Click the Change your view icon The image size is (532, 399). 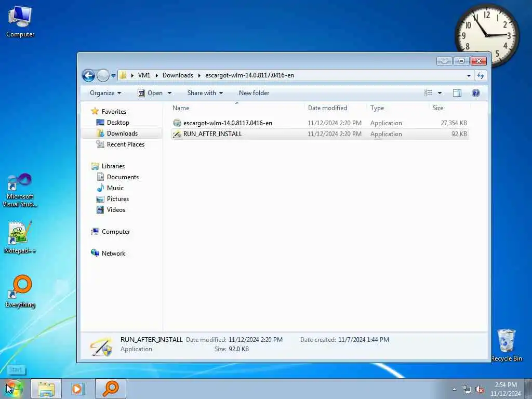[429, 93]
